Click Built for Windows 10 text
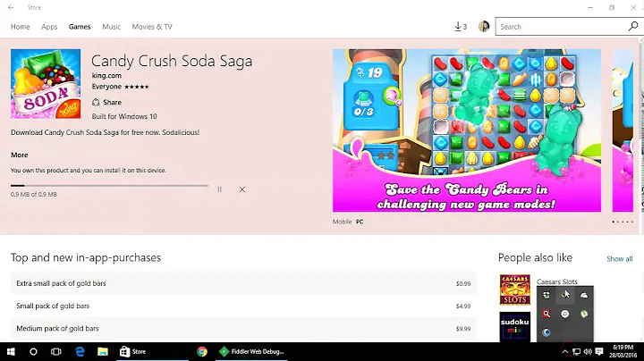The height and width of the screenshot is (361, 644). 124,116
